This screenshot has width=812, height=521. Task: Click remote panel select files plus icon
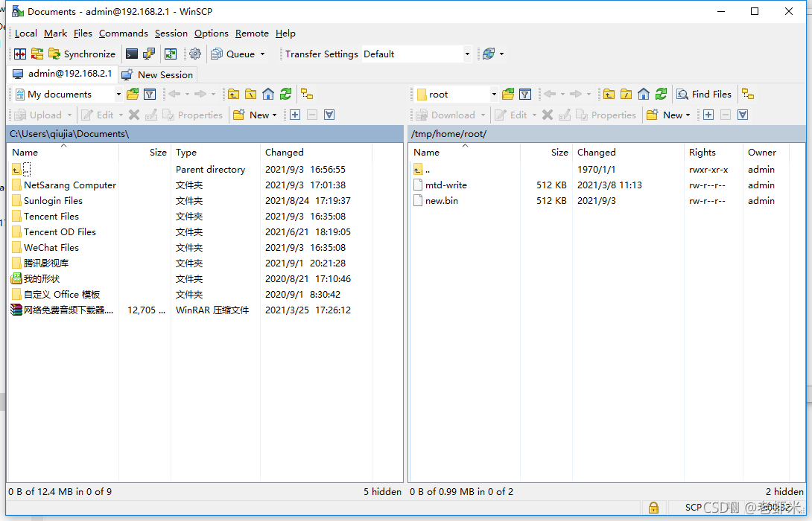click(x=708, y=115)
